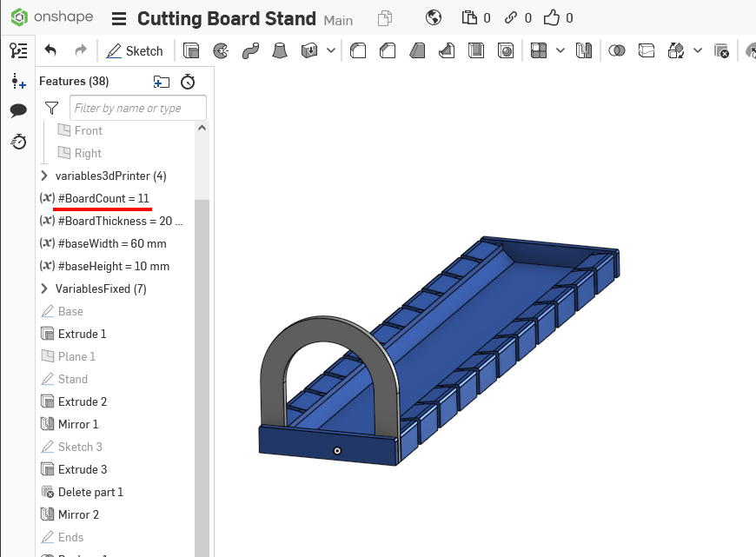Viewport: 756px width, 557px height.
Task: Select the Thicken tool
Action: click(x=309, y=50)
